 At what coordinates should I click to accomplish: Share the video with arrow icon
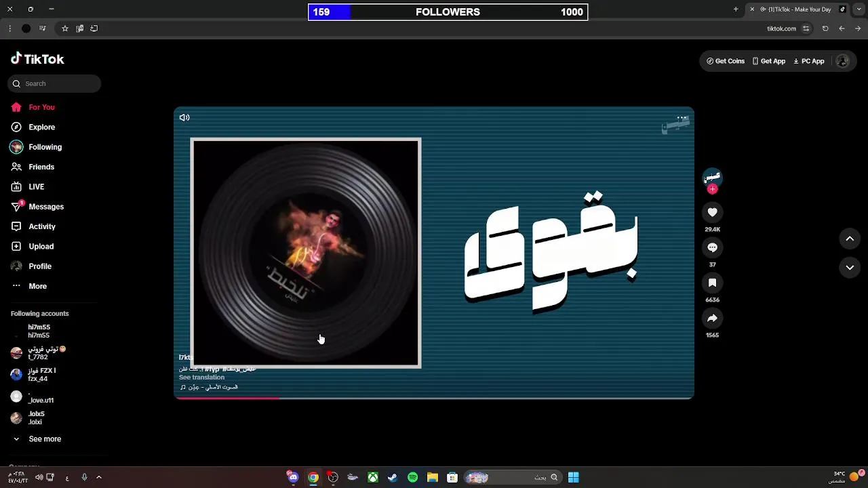coord(712,319)
